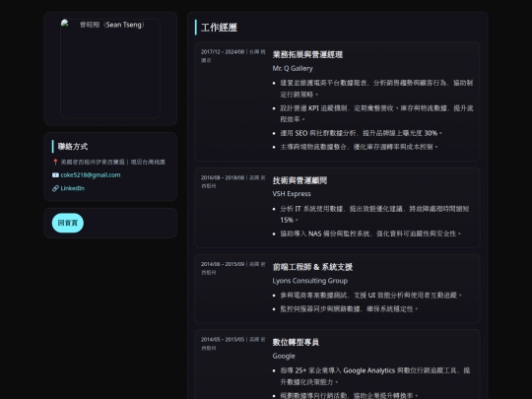This screenshot has width=532, height=399.
Task: Open the coke5218@gmail.com email link
Action: [x=91, y=175]
